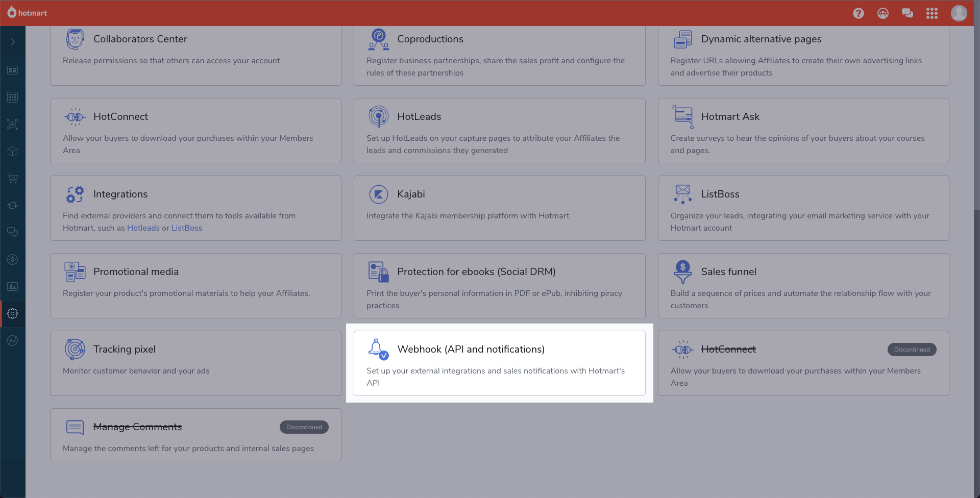Click the HotLeads target icon
Image resolution: width=980 pixels, height=498 pixels.
(x=379, y=117)
